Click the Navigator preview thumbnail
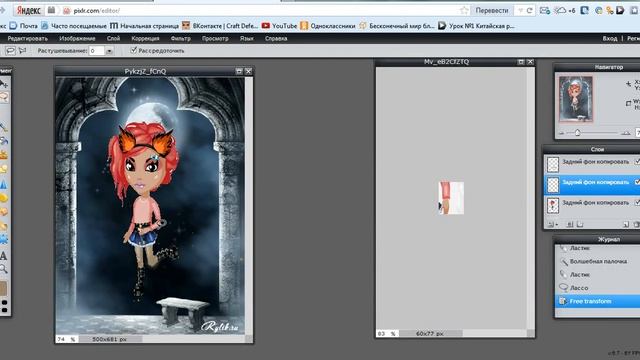The width and height of the screenshot is (640, 360). pos(576,99)
